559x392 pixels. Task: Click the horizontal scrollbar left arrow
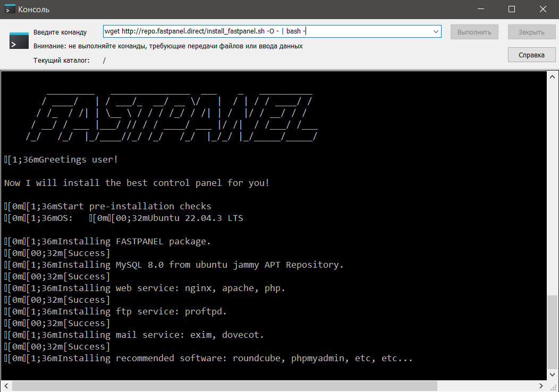[6, 386]
